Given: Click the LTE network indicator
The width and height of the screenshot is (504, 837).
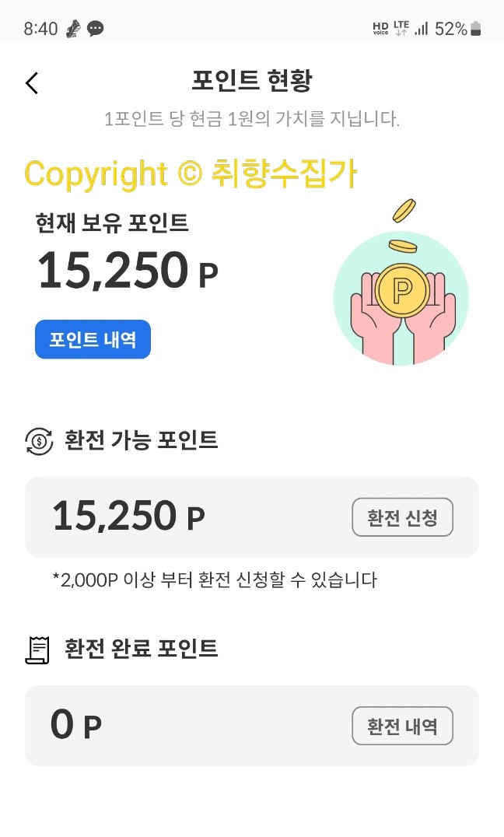Looking at the screenshot, I should click(x=401, y=29).
